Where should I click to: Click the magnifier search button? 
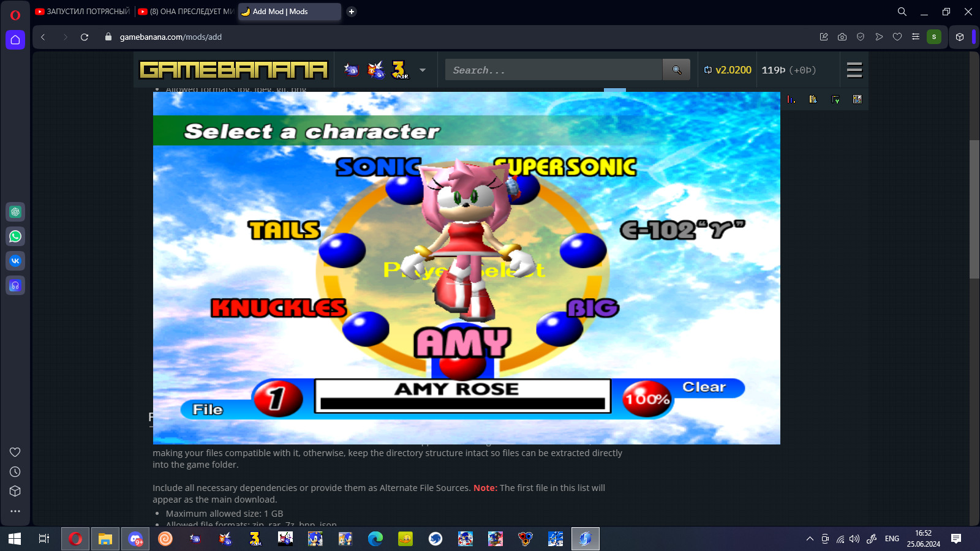click(676, 69)
